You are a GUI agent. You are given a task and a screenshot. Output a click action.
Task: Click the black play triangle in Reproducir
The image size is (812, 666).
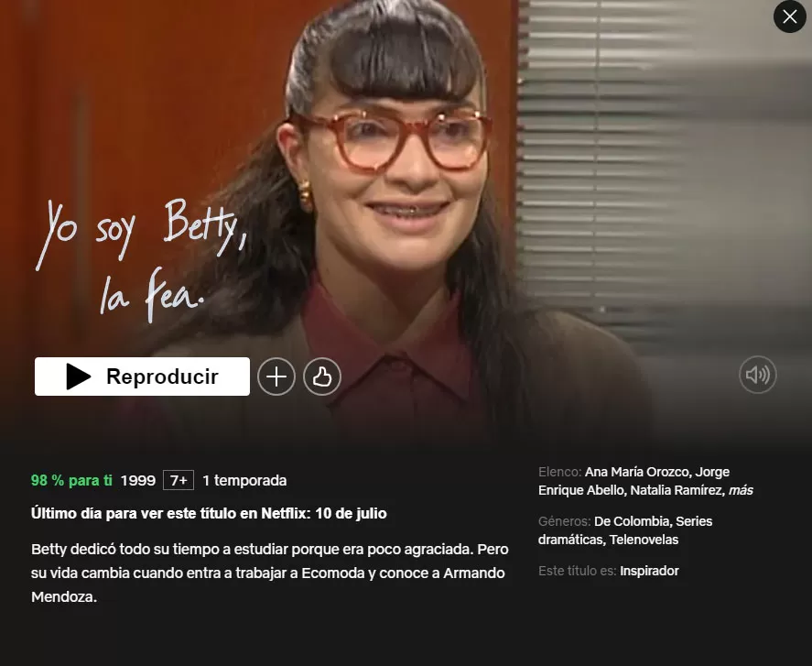79,377
